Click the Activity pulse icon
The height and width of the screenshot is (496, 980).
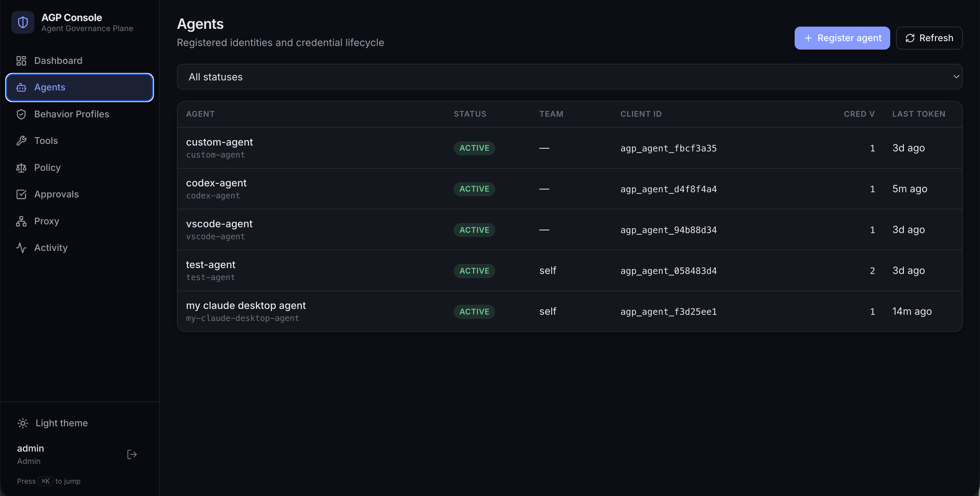click(21, 248)
